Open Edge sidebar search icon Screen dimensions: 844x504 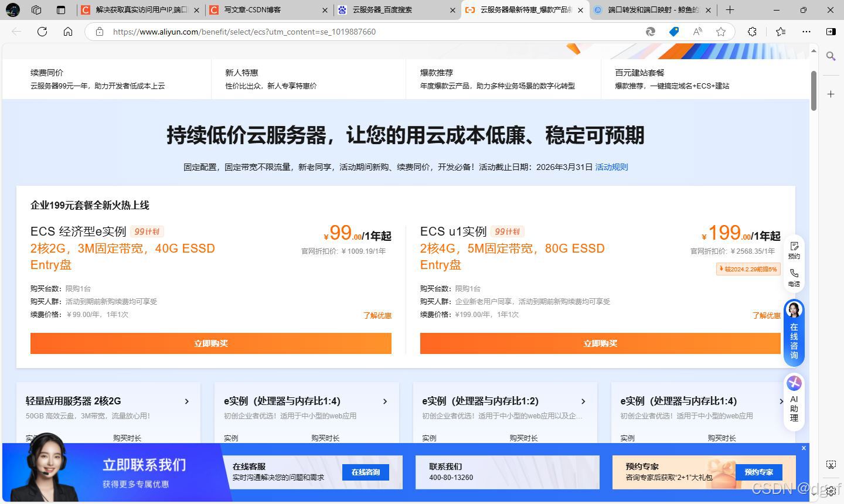[x=831, y=56]
